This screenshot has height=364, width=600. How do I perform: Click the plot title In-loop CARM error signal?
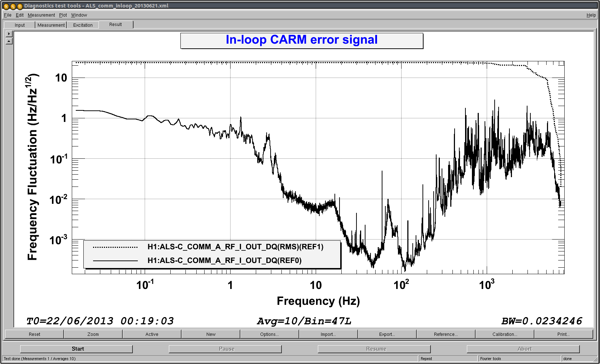pyautogui.click(x=302, y=40)
